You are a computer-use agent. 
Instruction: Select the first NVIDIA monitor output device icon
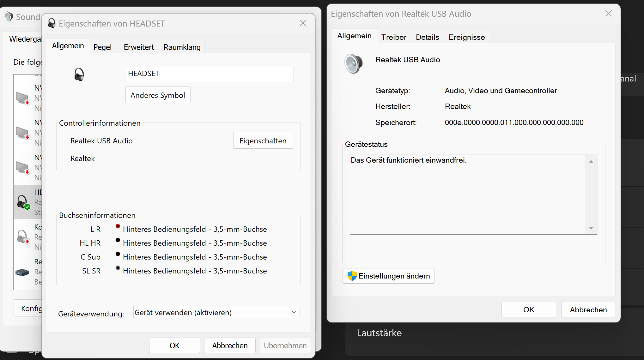(23, 98)
